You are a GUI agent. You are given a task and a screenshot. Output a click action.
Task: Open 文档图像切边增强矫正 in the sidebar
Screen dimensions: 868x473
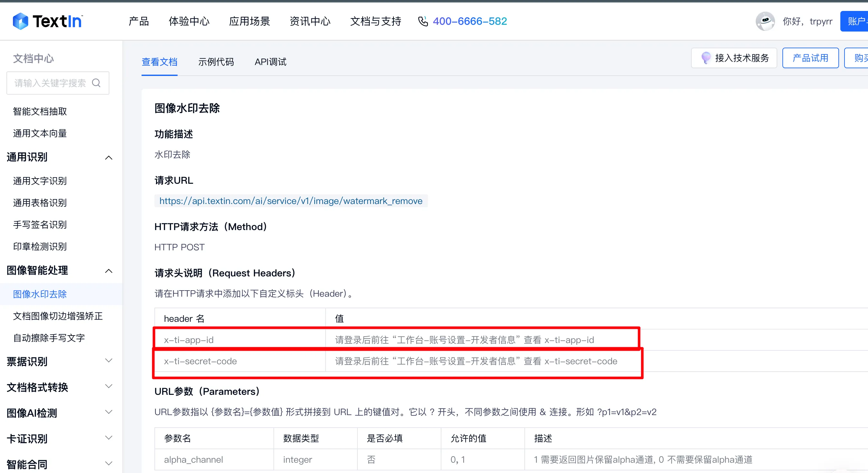58,316
